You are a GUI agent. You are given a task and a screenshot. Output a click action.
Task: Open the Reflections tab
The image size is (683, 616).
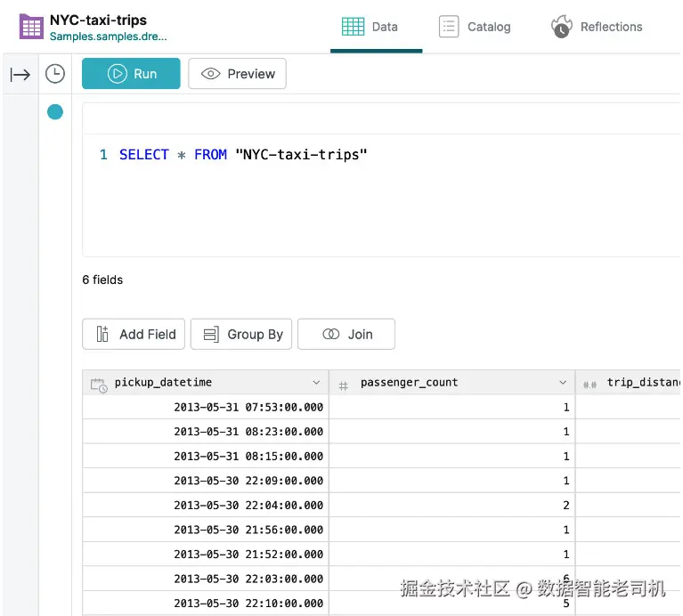[597, 27]
